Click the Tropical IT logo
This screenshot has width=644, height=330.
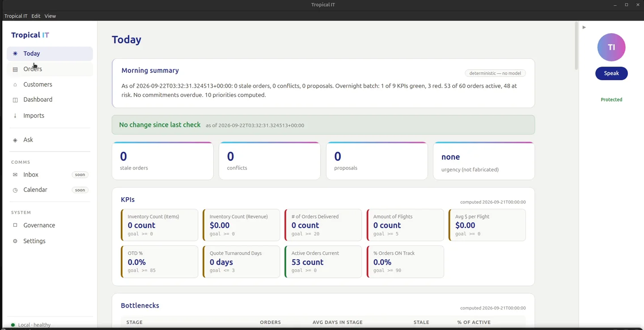30,35
